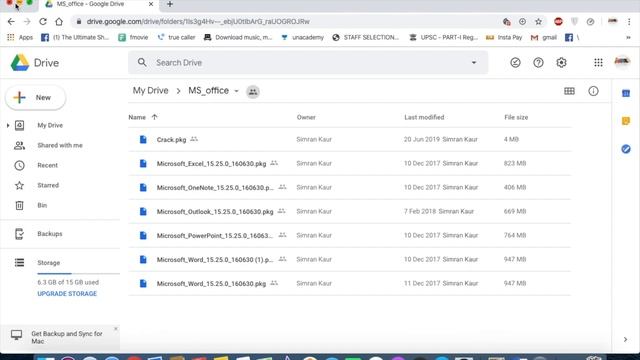Toggle the sort direction arrow
This screenshot has height=360, width=640.
click(x=154, y=117)
